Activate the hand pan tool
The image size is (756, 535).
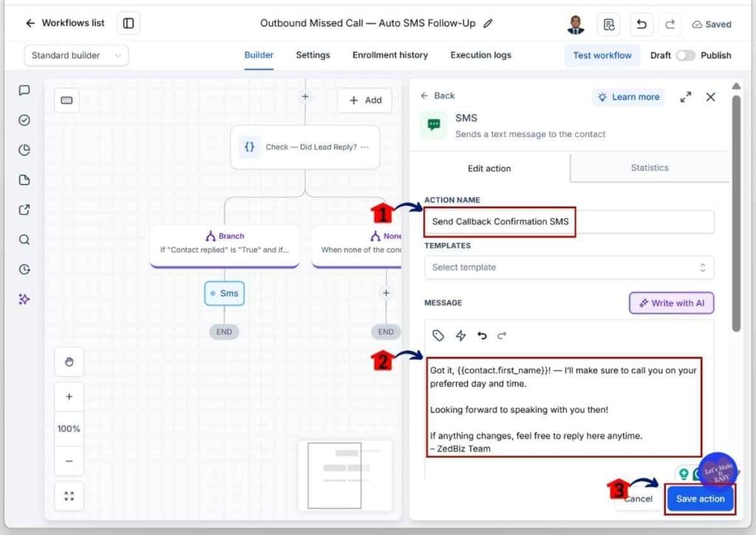click(x=69, y=362)
